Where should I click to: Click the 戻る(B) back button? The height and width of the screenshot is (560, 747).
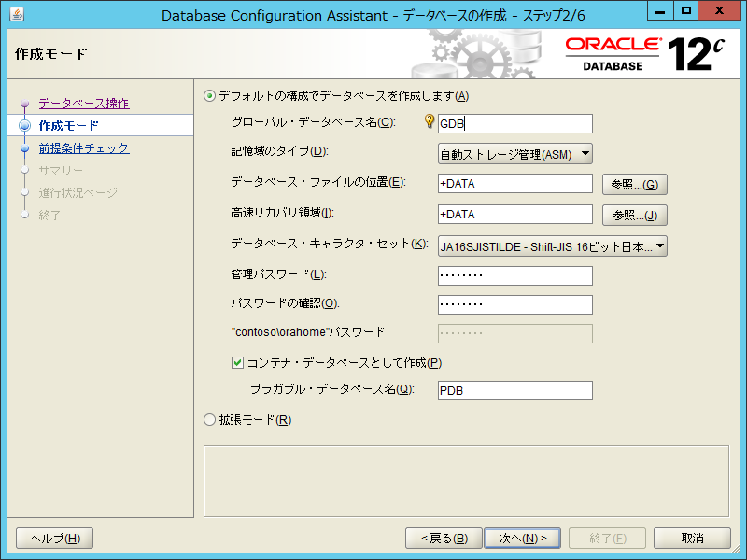pyautogui.click(x=444, y=539)
